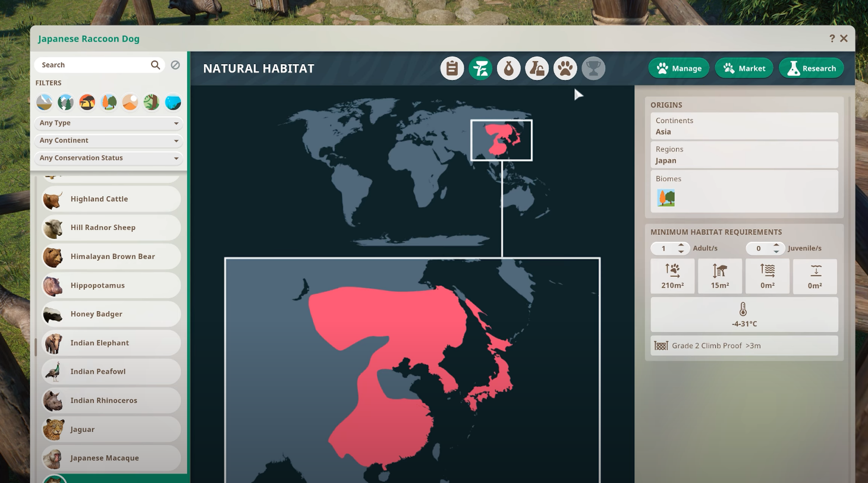868x483 pixels.
Task: Open the Any Continent dropdown
Action: pyautogui.click(x=109, y=141)
